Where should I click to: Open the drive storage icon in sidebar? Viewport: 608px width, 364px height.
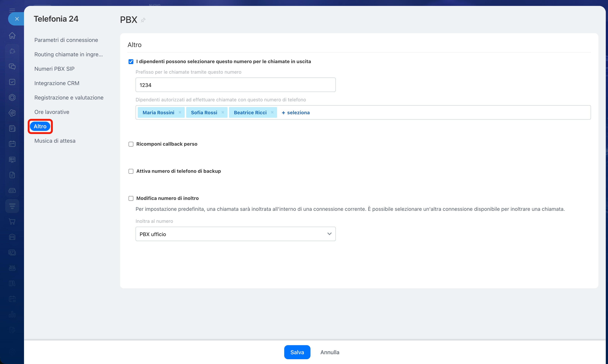point(12,191)
